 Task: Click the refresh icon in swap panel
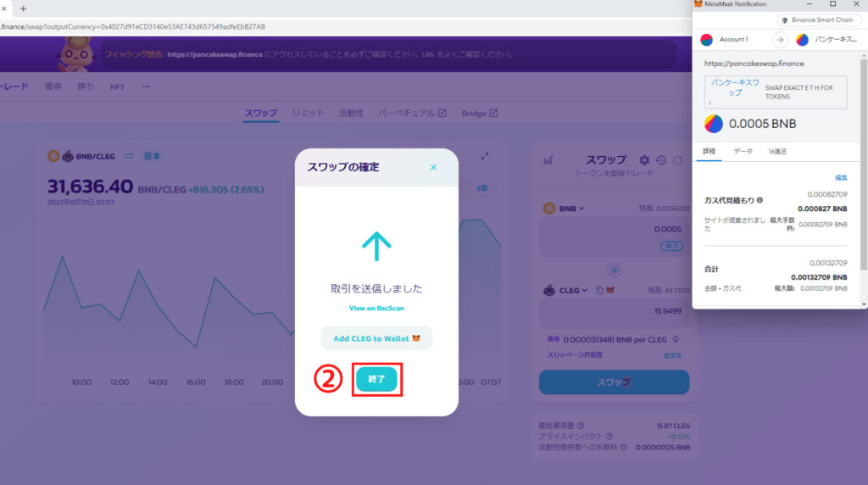pyautogui.click(x=677, y=160)
